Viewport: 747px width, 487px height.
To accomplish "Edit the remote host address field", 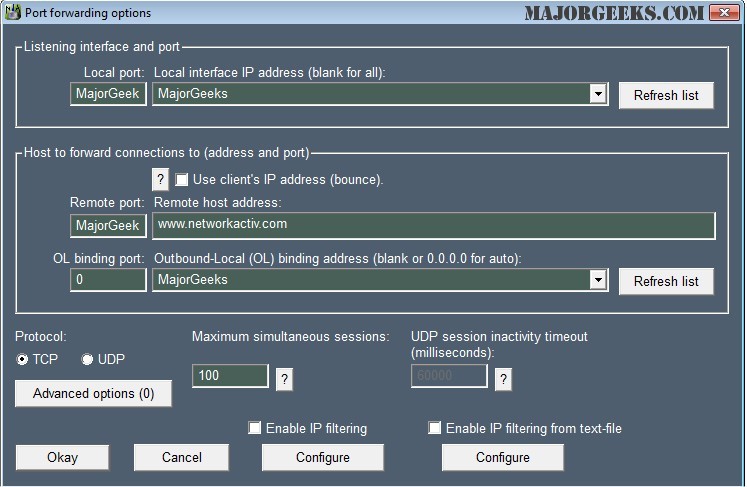I will click(x=434, y=225).
